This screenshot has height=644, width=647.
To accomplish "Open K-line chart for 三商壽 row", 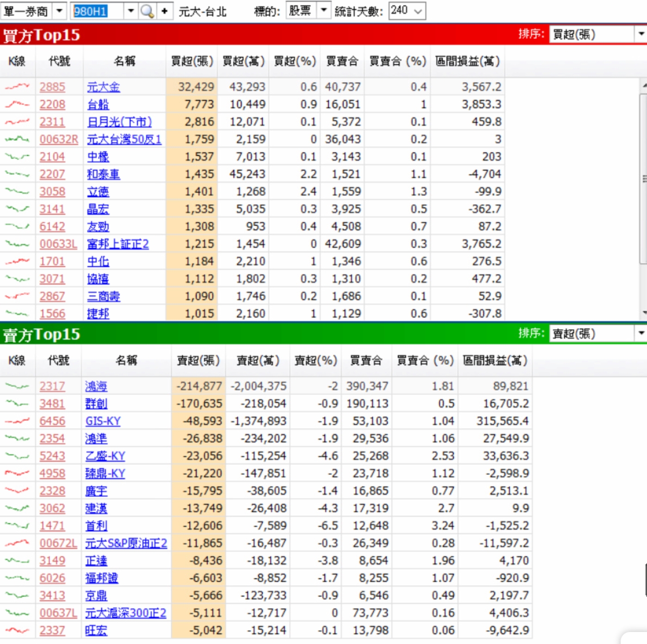I will coord(17,296).
